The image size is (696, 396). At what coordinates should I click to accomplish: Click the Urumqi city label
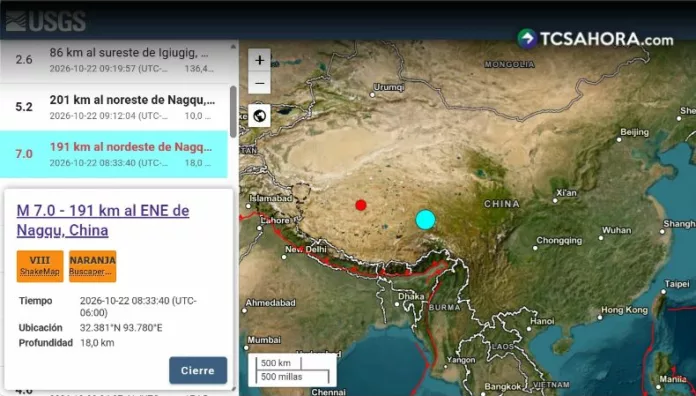388,87
